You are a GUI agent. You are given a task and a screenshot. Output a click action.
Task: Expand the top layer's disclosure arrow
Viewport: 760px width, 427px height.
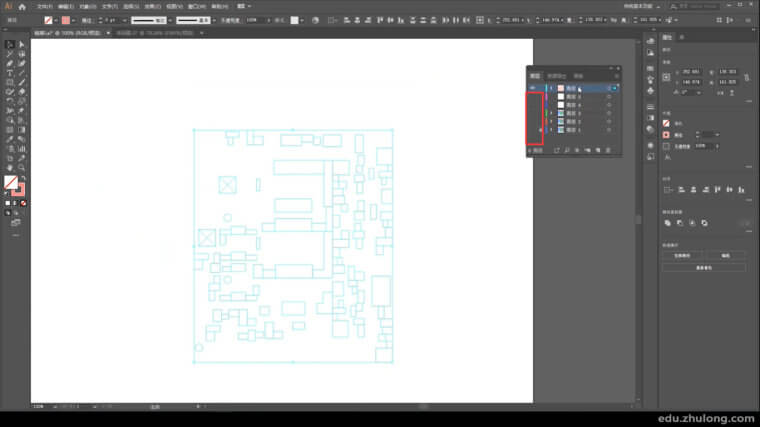(549, 88)
